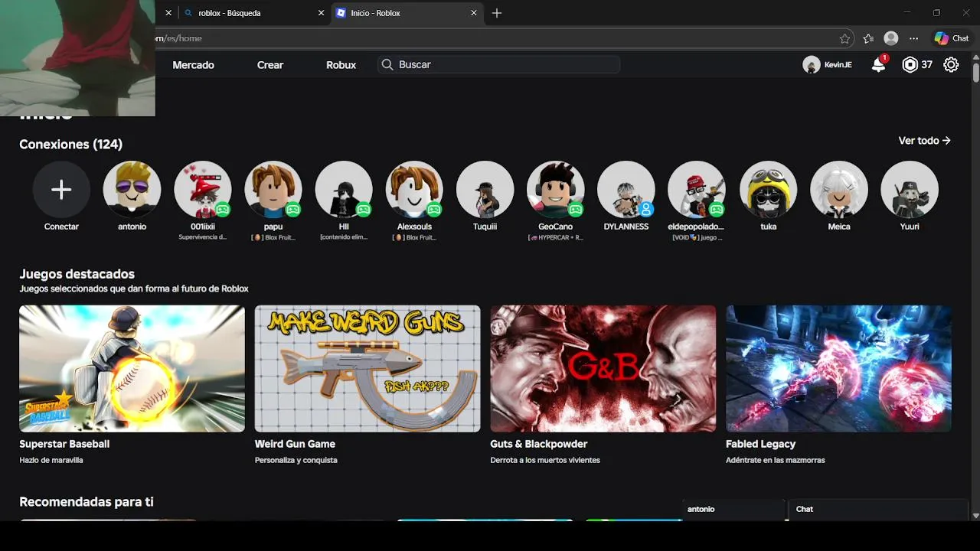Open GeoCano's avatar in connections
The image size is (980, 551).
(x=556, y=190)
